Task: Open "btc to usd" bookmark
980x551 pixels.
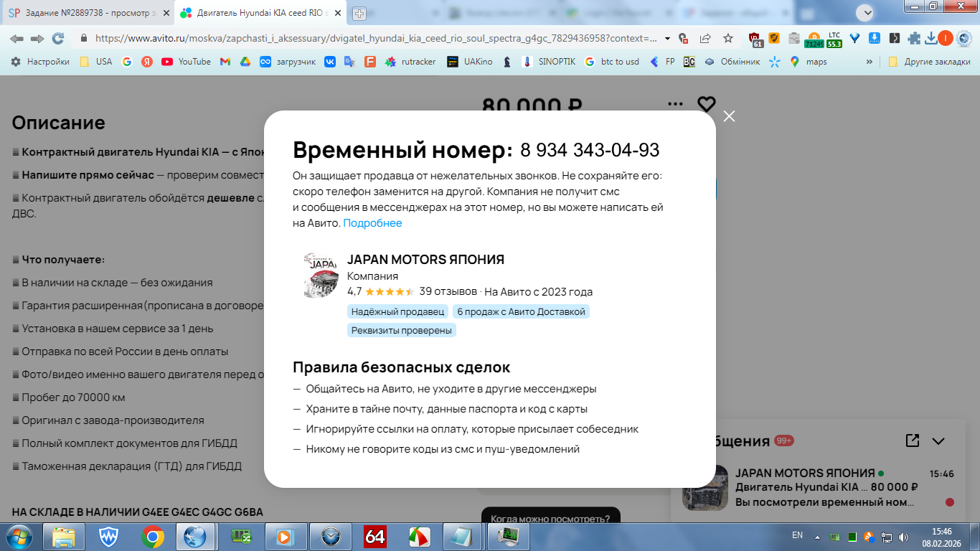Action: click(611, 62)
